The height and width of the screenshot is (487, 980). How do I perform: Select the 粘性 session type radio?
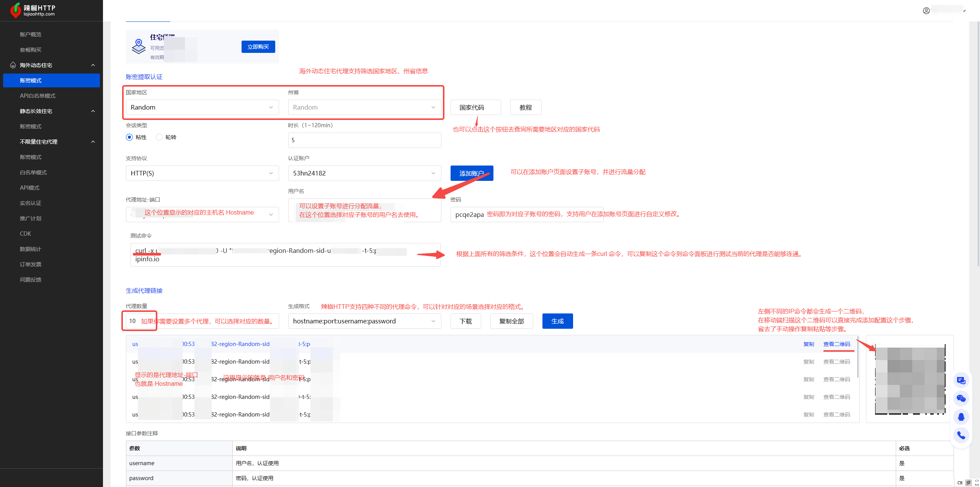(129, 137)
